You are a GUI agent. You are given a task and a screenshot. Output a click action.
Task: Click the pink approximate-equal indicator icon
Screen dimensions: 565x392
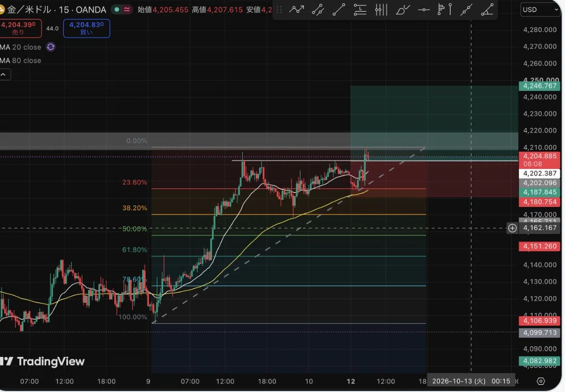[127, 10]
